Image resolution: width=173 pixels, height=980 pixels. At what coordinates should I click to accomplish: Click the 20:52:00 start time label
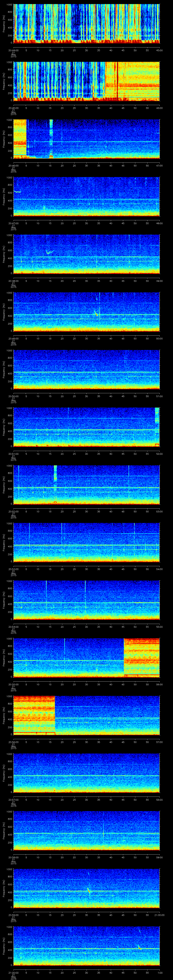[14, 512]
